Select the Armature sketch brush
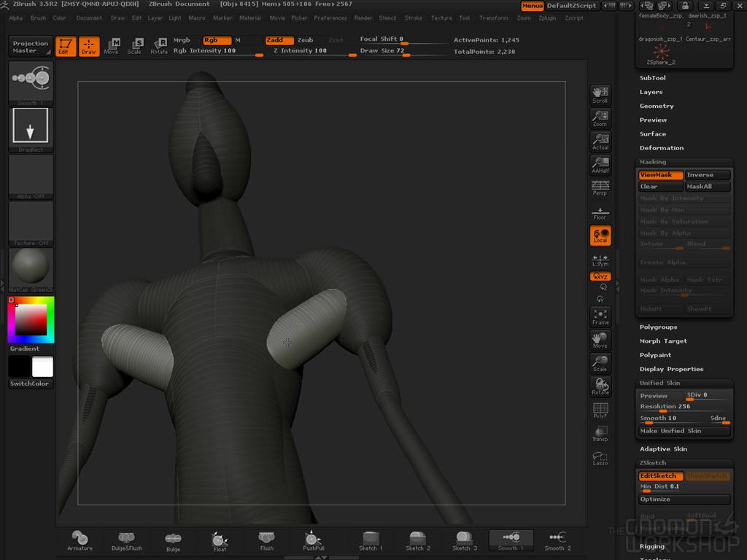Image resolution: width=747 pixels, height=560 pixels. pos(80,541)
